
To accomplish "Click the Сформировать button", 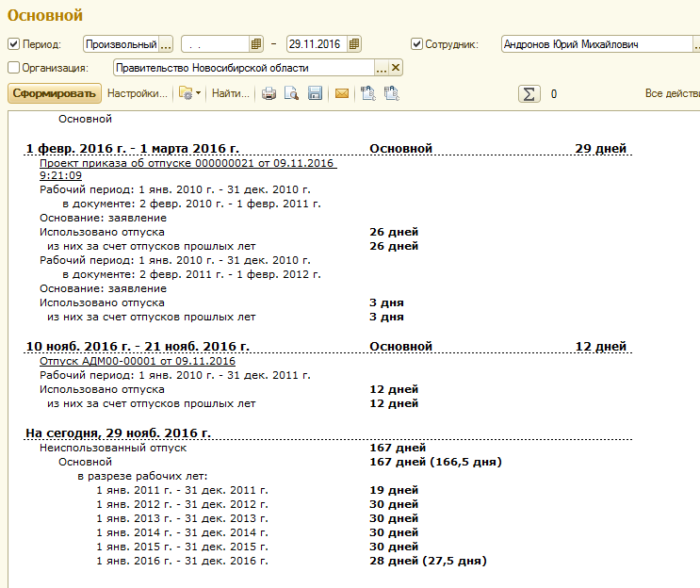I will tap(55, 93).
